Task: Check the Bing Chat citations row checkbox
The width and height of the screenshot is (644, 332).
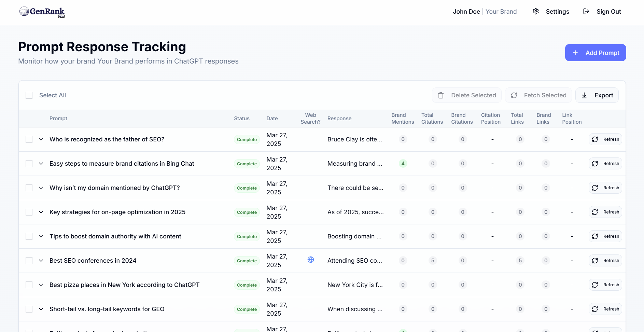Action: pyautogui.click(x=29, y=164)
